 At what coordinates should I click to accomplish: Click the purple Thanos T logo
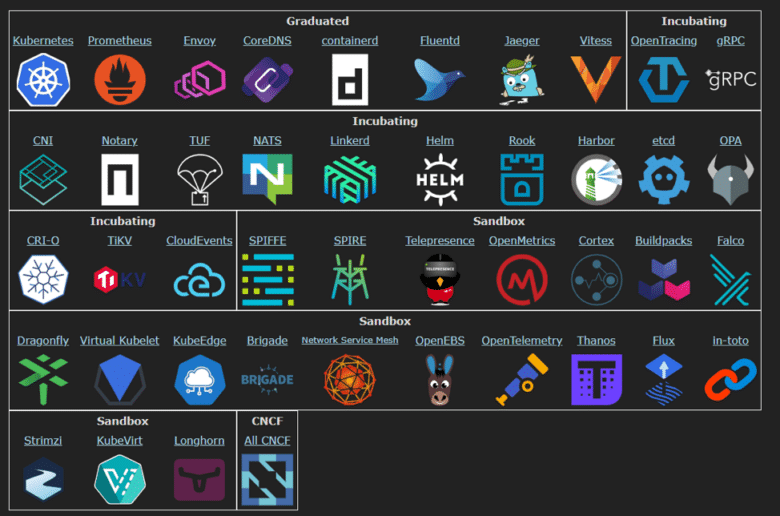pyautogui.click(x=596, y=380)
